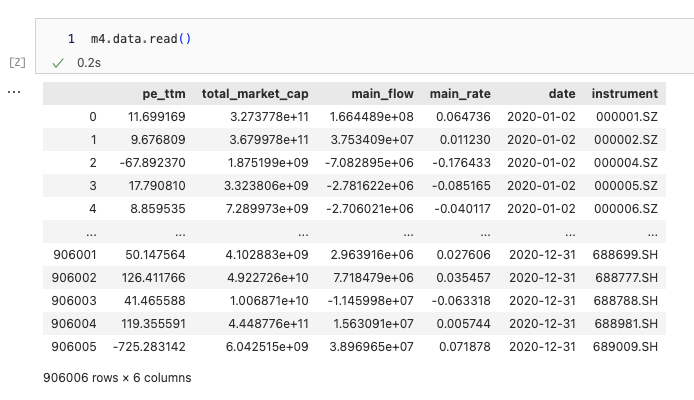
Task: Click the execution count [2] label
Action: click(x=17, y=62)
